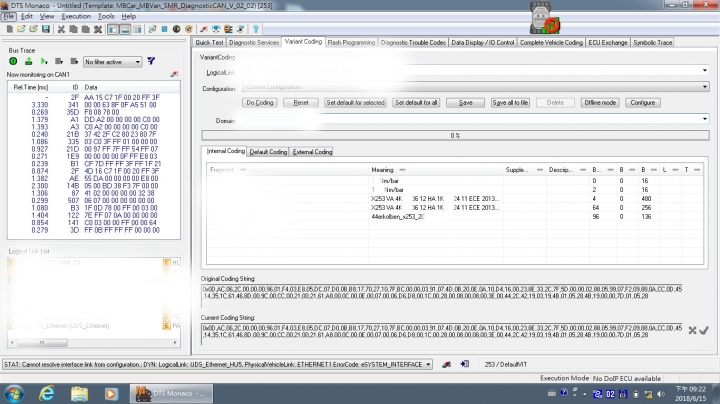Click the X cancel icon beside Current Coding String
The image size is (720, 404).
coord(692,330)
